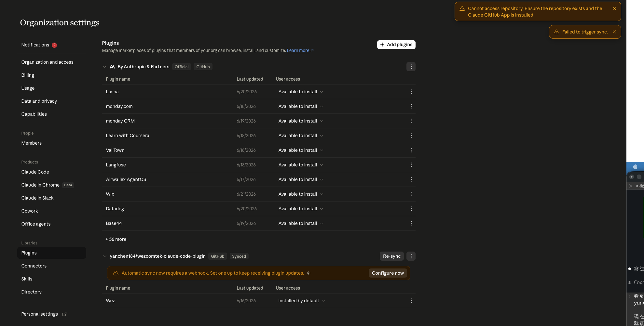Open the options menu for Langfuse
Screen dimensions: 644x326
(411, 165)
